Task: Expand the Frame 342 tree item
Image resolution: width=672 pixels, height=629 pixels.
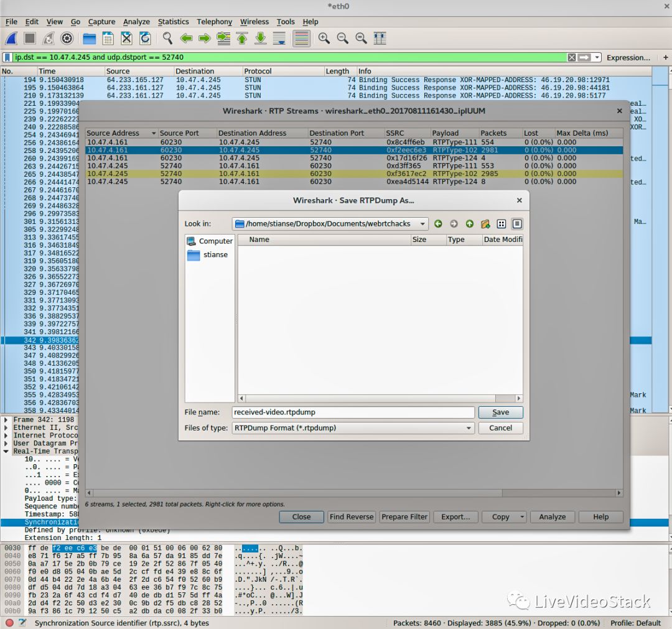Action: pos(6,420)
